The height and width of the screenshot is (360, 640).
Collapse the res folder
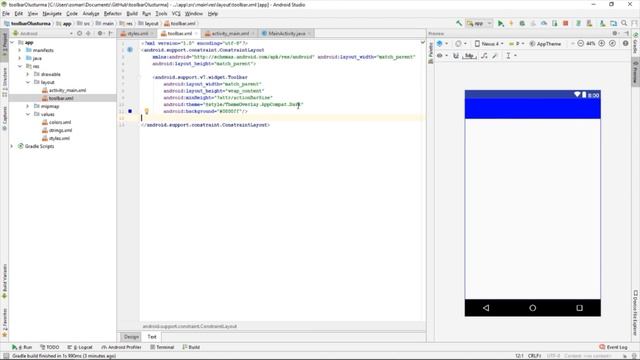coord(20,66)
